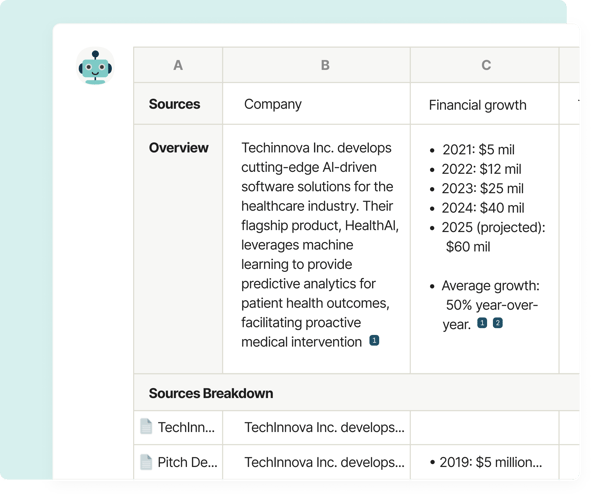Click the Sources Breakdown section header
The width and height of the screenshot is (595, 499).
click(211, 393)
